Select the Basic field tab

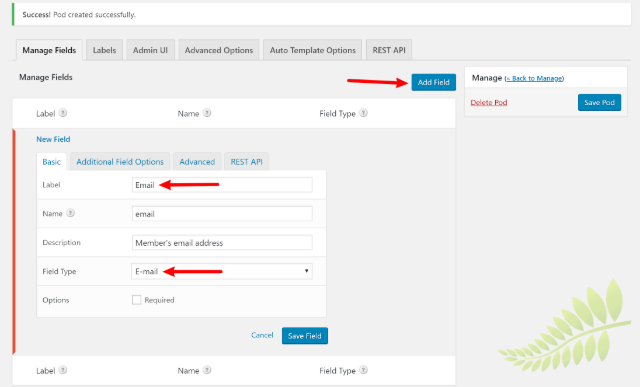[51, 162]
